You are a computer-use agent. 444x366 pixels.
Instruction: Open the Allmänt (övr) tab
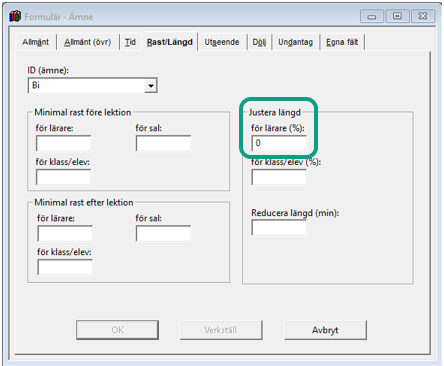pos(87,42)
